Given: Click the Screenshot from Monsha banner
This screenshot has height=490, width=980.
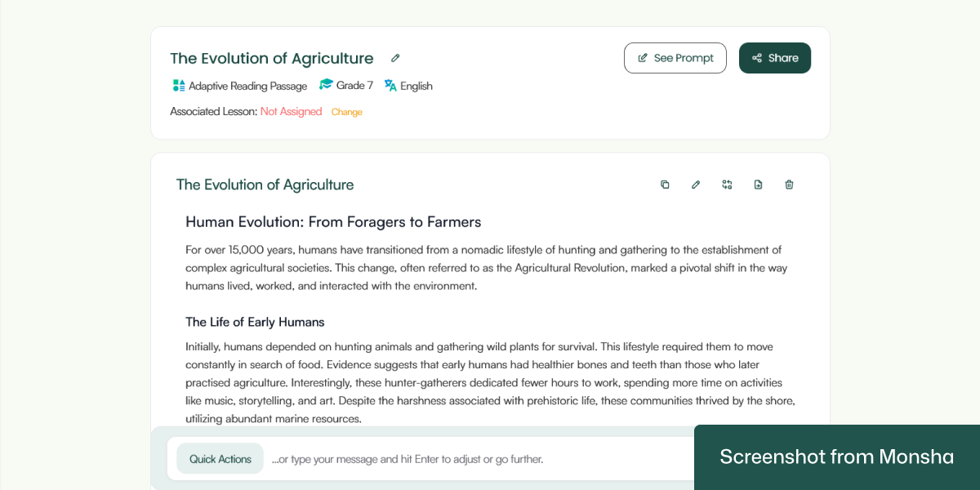Looking at the screenshot, I should pyautogui.click(x=837, y=457).
